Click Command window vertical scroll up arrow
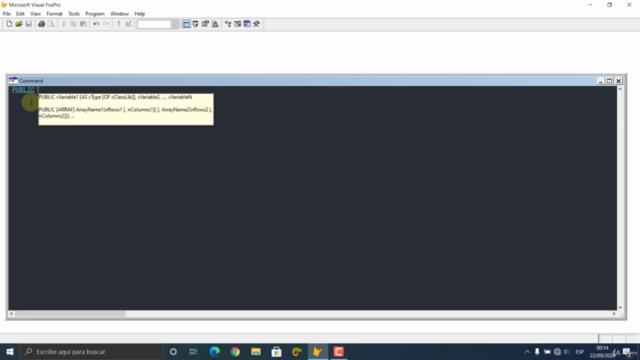 620,89
